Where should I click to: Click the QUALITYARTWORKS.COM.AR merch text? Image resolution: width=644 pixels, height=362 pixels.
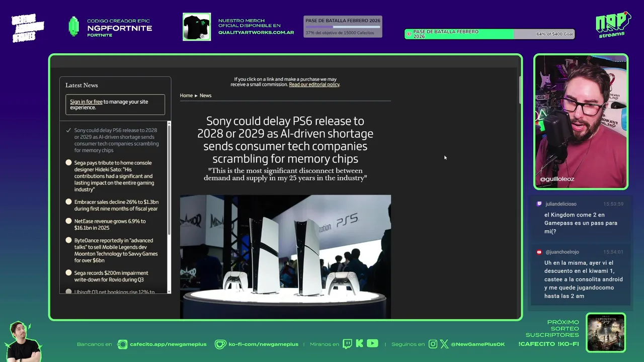pos(256,33)
